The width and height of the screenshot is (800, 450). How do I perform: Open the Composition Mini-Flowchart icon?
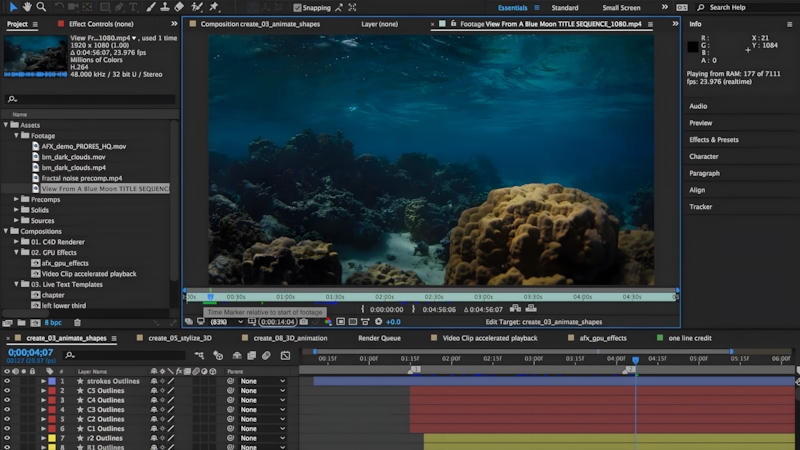[199, 355]
